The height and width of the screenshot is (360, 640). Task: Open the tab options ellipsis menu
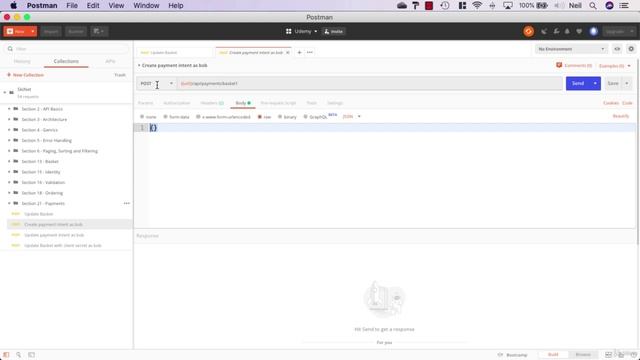[x=310, y=53]
